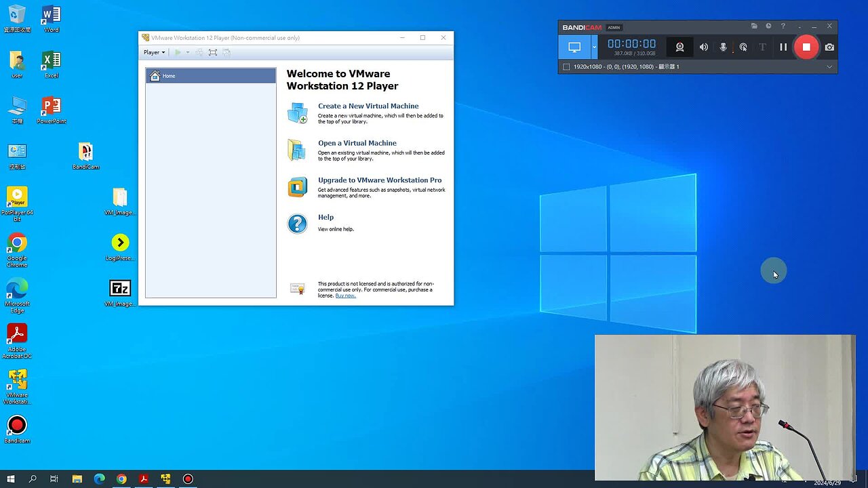This screenshot has width=868, height=488.
Task: Expand Bandicam recording mode dropdown arrow
Action: coord(595,47)
